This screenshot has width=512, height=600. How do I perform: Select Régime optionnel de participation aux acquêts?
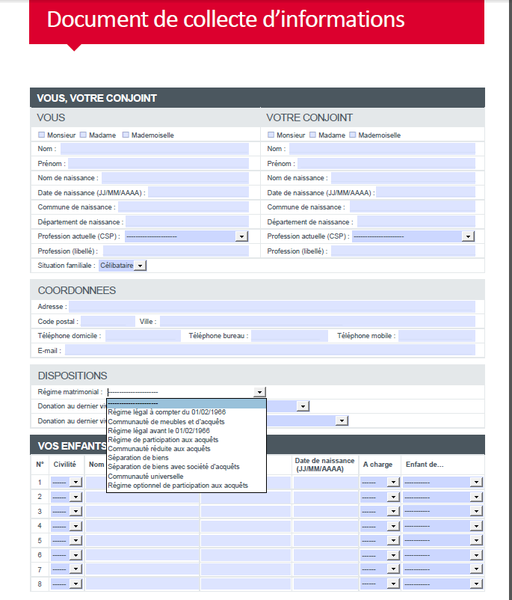[186, 486]
